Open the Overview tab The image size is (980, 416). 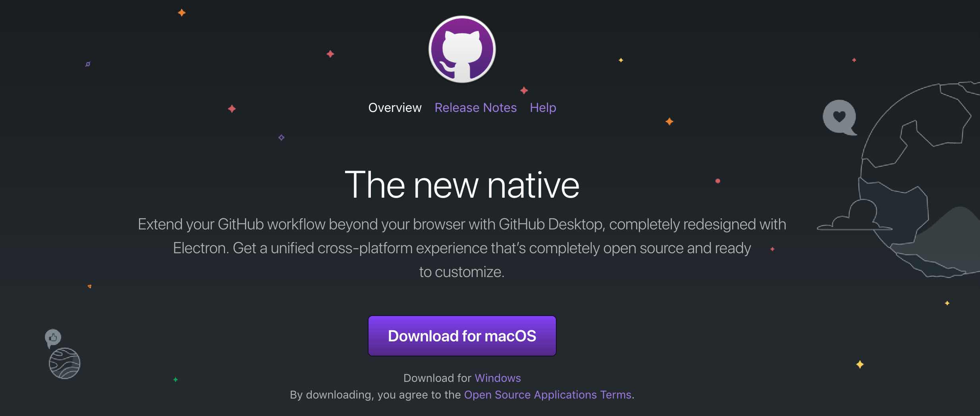[395, 108]
